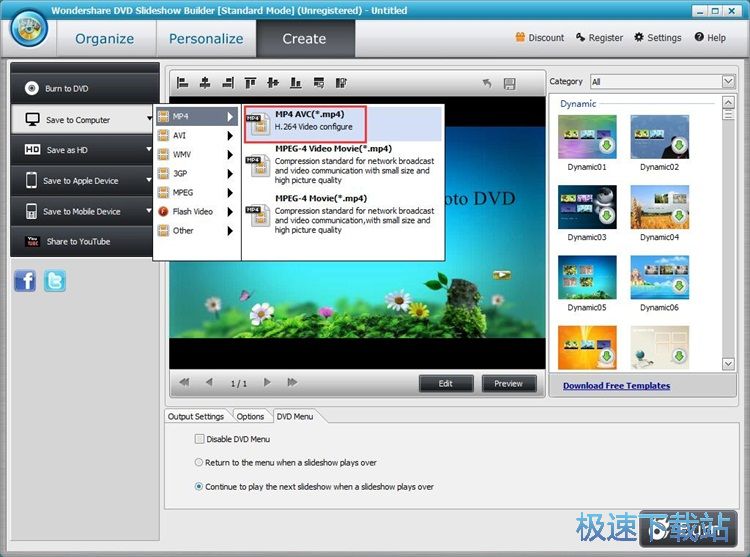
Task: Open the Help question icon
Action: [699, 37]
